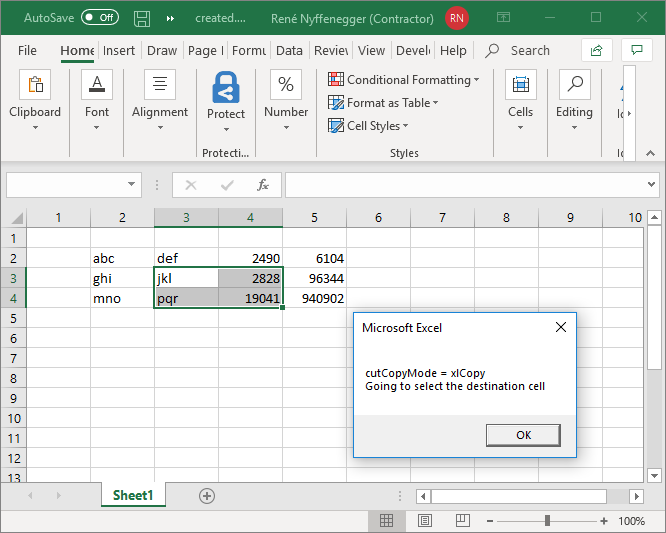Select the Sheet1 worksheet tab
The height and width of the screenshot is (533, 666).
(x=132, y=495)
